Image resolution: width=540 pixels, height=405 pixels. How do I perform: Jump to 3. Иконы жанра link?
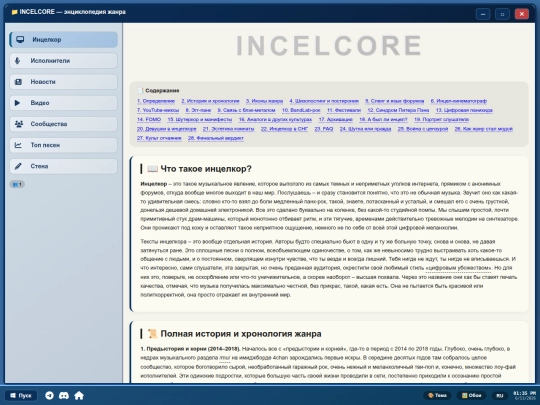(x=264, y=101)
